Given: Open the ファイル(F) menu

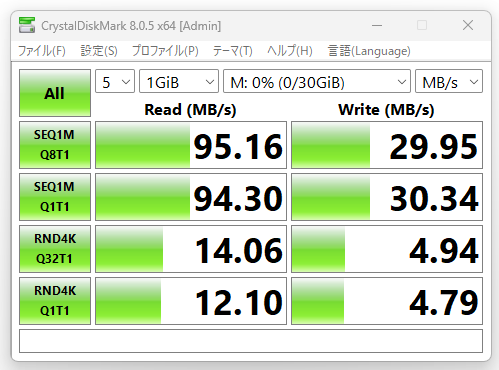Looking at the screenshot, I should click(41, 51).
